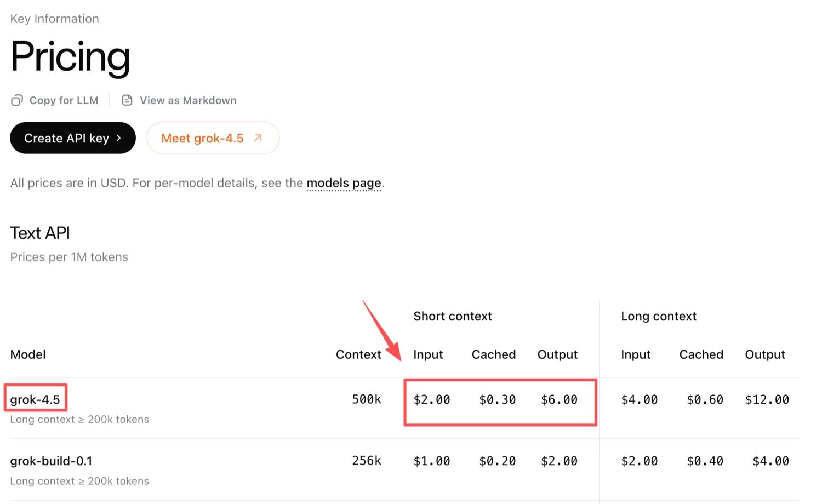822x504 pixels.
Task: Click the note under grok-4.5 about long context
Action: (79, 419)
